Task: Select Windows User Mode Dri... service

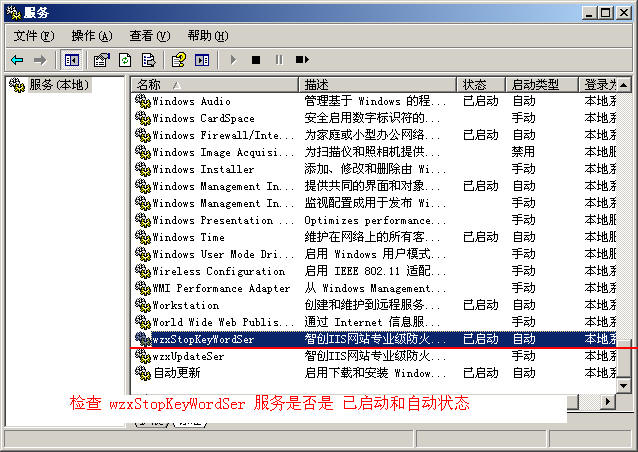Action: (x=374, y=254)
